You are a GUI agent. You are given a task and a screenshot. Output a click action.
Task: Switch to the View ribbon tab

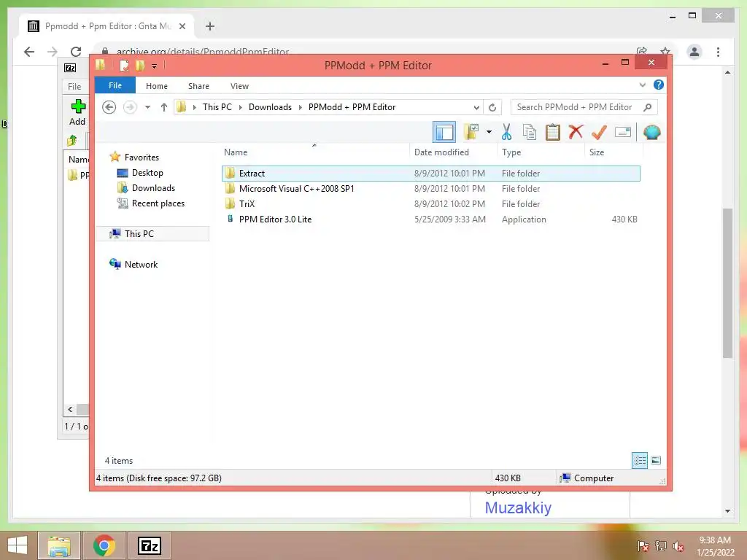tap(239, 86)
